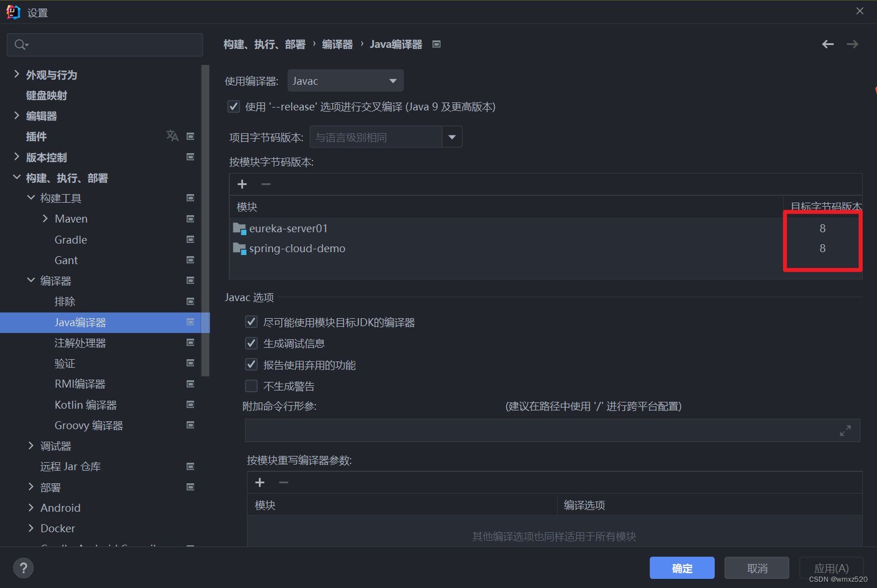Select the spring-cloud-demo module row

(x=546, y=248)
